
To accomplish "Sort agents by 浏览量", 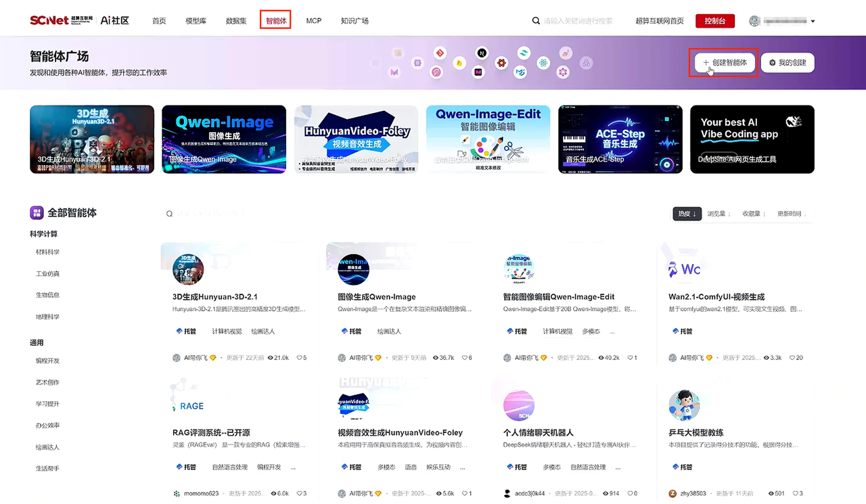I will click(x=717, y=214).
